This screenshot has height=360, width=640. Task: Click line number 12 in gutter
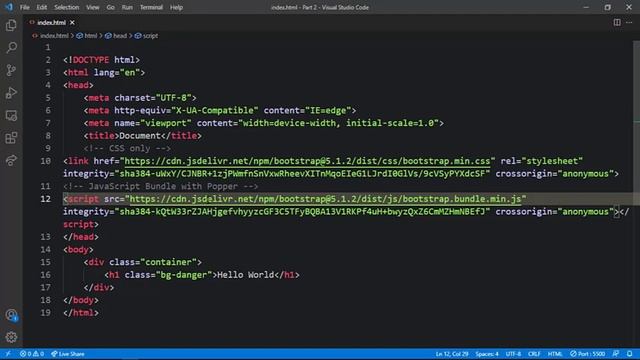click(46, 199)
